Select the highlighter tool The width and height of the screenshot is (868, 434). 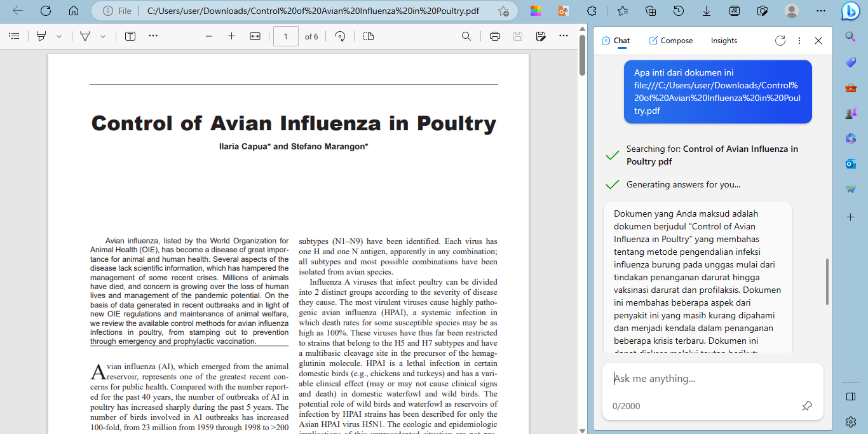coord(42,36)
